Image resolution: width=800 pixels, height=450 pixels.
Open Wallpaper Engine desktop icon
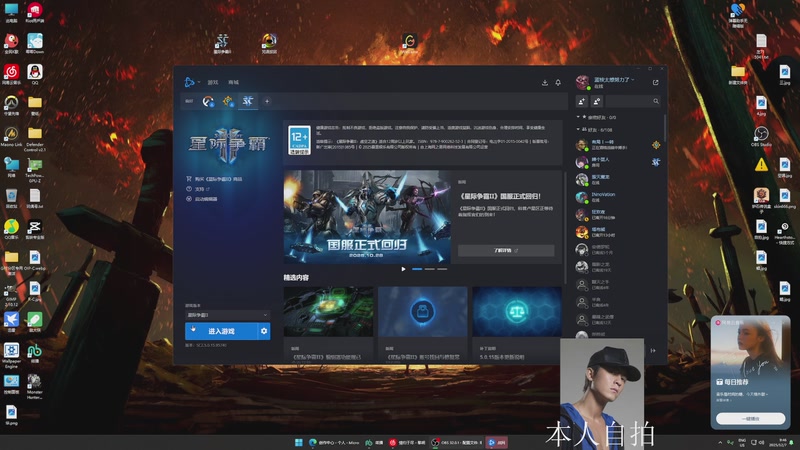coord(11,356)
